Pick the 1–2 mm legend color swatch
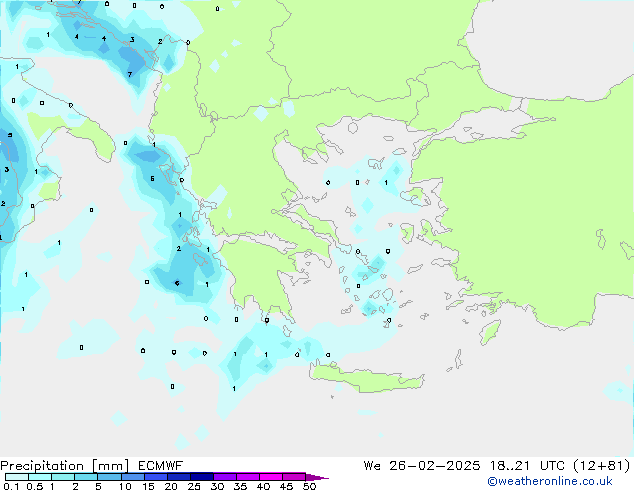The width and height of the screenshot is (634, 490). pyautogui.click(x=63, y=477)
